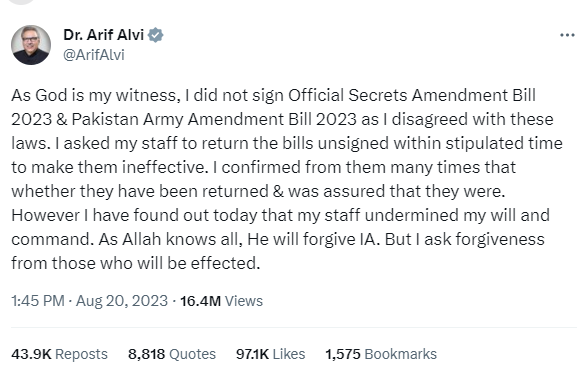Open Dr. Arif Alvi's profile picture
Image resolution: width=579 pixels, height=380 pixels.
31,45
